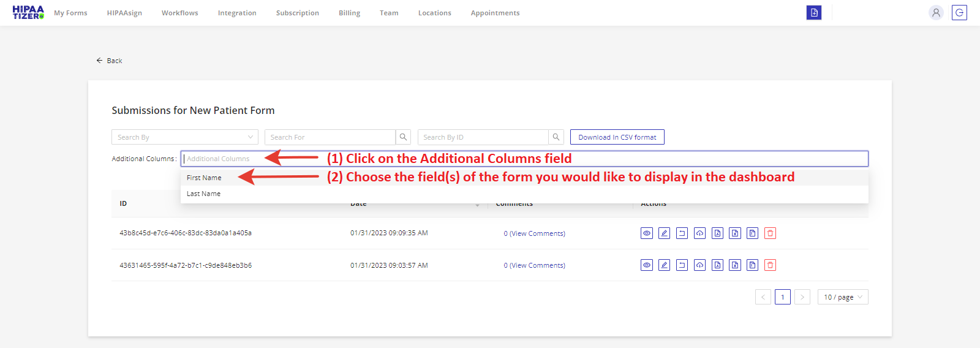Click the return arrow icon in the second row
The height and width of the screenshot is (348, 980).
click(x=682, y=265)
